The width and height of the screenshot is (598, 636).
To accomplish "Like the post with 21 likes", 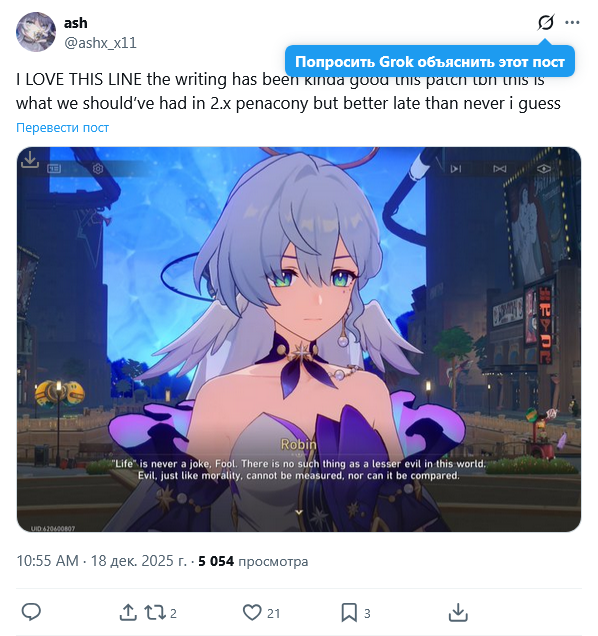I will 261,612.
